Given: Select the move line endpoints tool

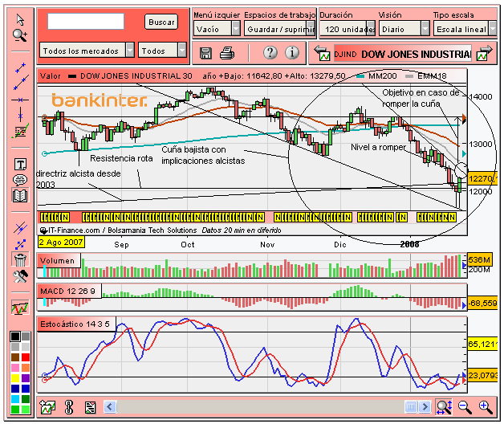Looking at the screenshot, I should click(x=20, y=244).
